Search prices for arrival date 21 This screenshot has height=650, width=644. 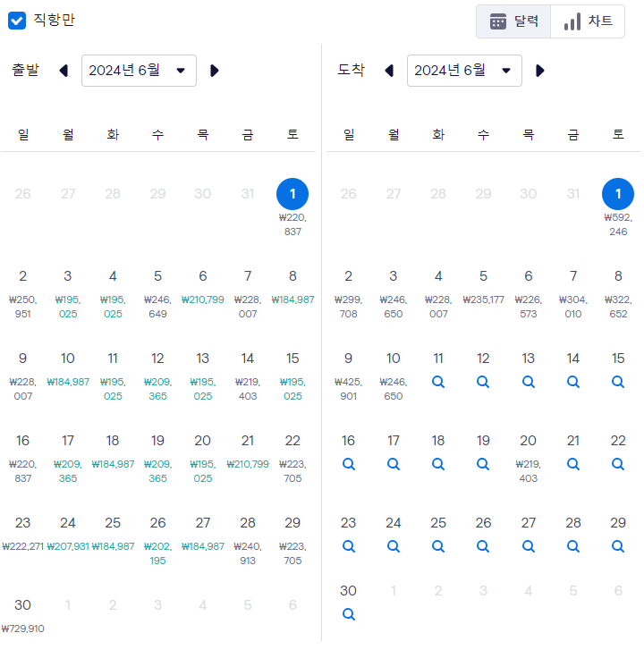573,464
